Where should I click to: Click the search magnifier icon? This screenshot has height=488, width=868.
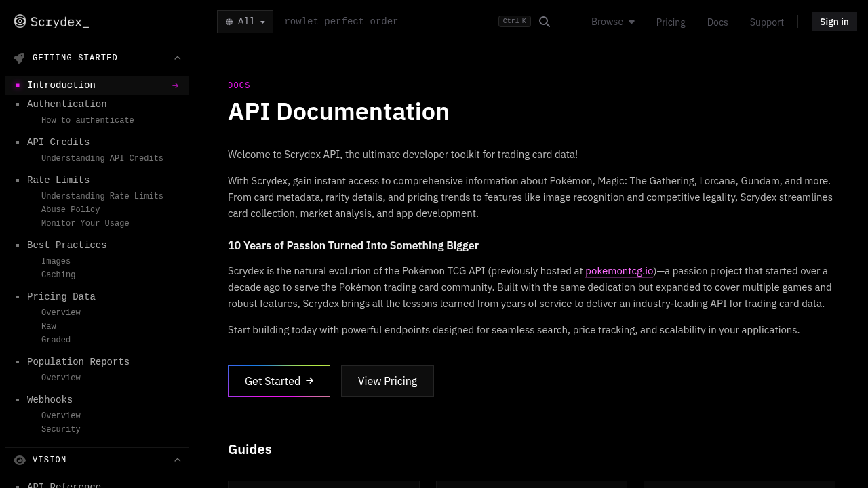pyautogui.click(x=545, y=22)
